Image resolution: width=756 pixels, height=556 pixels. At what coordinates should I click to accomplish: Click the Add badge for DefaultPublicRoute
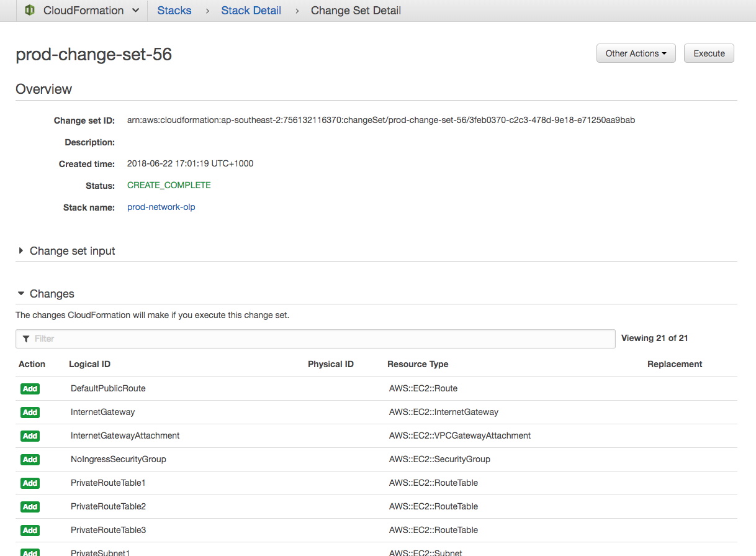pyautogui.click(x=30, y=389)
